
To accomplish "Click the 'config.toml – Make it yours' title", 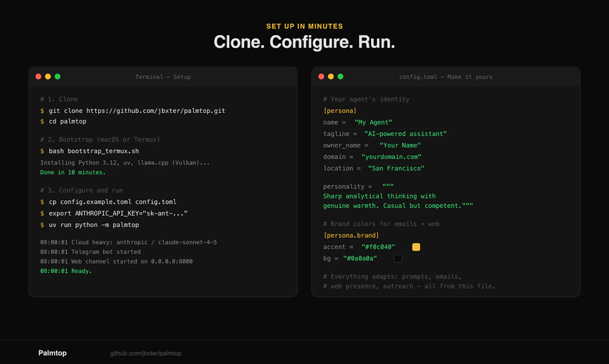I will pos(446,77).
